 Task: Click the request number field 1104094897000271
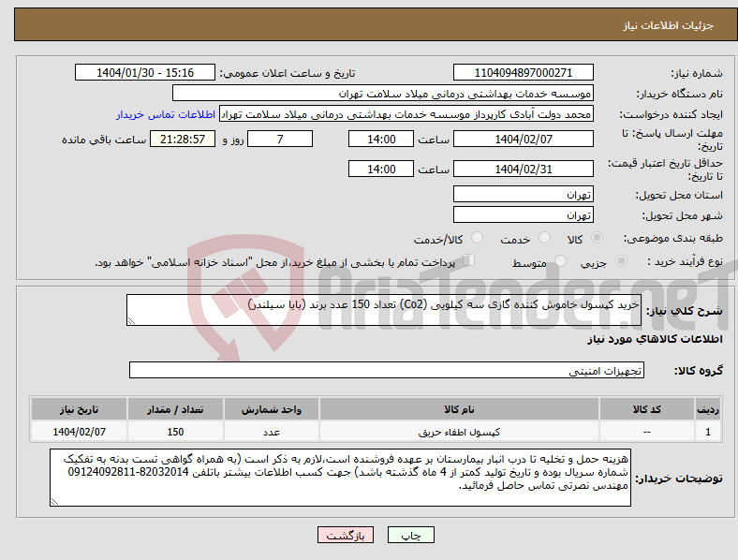(x=523, y=73)
